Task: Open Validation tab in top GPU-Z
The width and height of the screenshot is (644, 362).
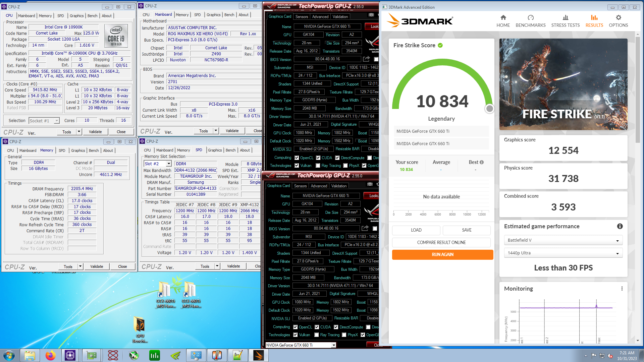Action: coord(340,17)
